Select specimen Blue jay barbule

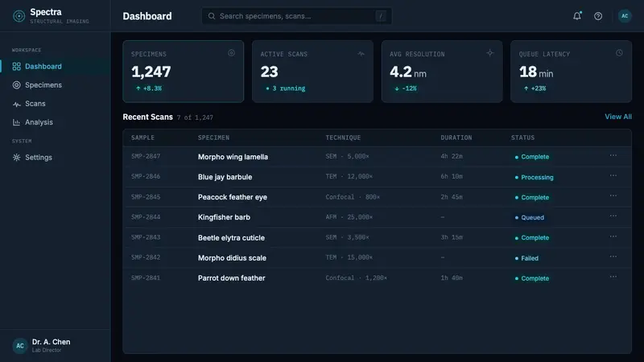(x=225, y=177)
